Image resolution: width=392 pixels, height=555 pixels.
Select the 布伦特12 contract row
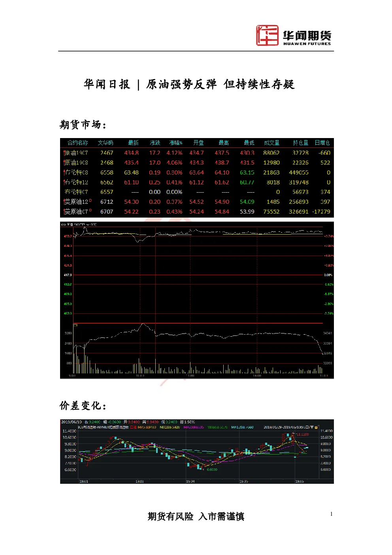point(197,182)
